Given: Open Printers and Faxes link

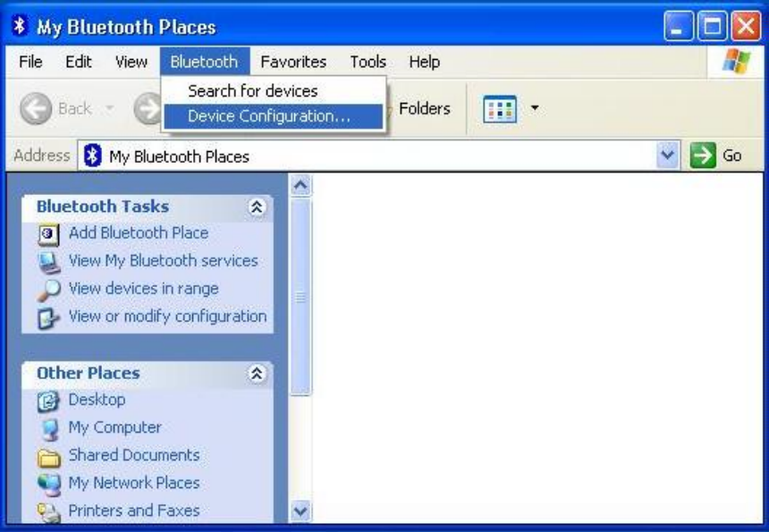Looking at the screenshot, I should (x=134, y=511).
